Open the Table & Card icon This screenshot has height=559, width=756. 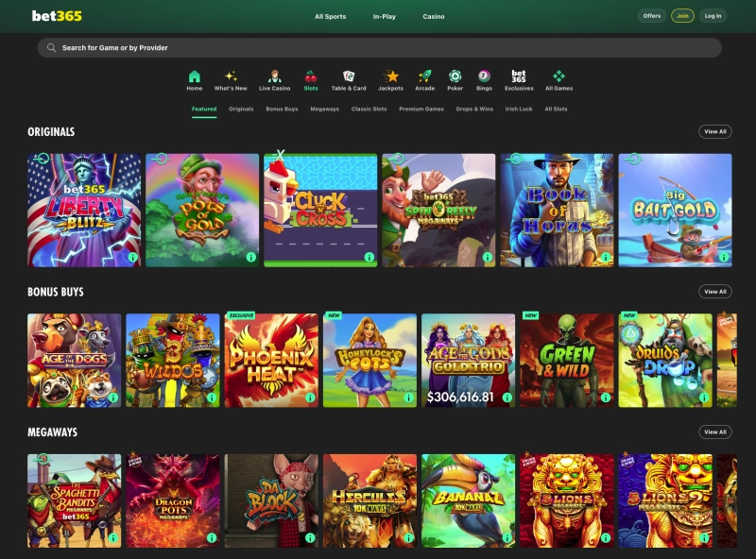click(x=349, y=76)
